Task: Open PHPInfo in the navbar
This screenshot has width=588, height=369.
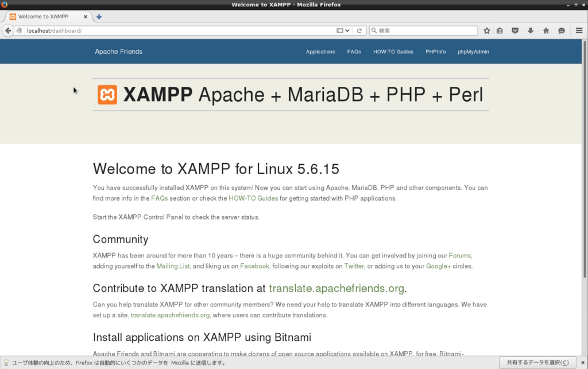Action: point(435,52)
